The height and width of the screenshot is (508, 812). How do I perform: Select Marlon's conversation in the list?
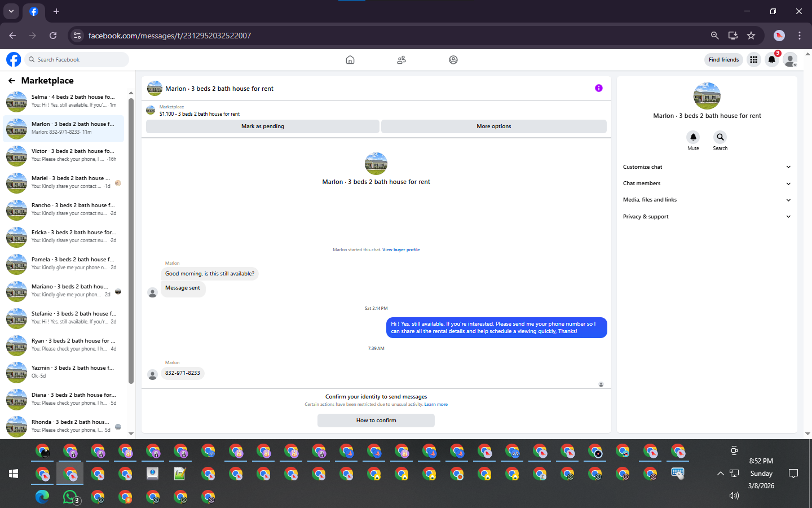pyautogui.click(x=64, y=129)
